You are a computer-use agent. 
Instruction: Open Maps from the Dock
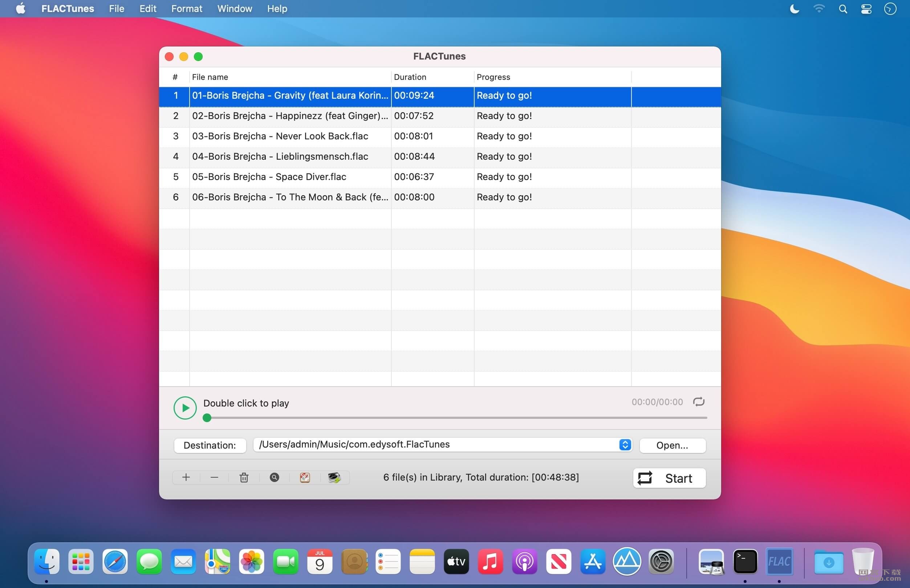pos(217,561)
